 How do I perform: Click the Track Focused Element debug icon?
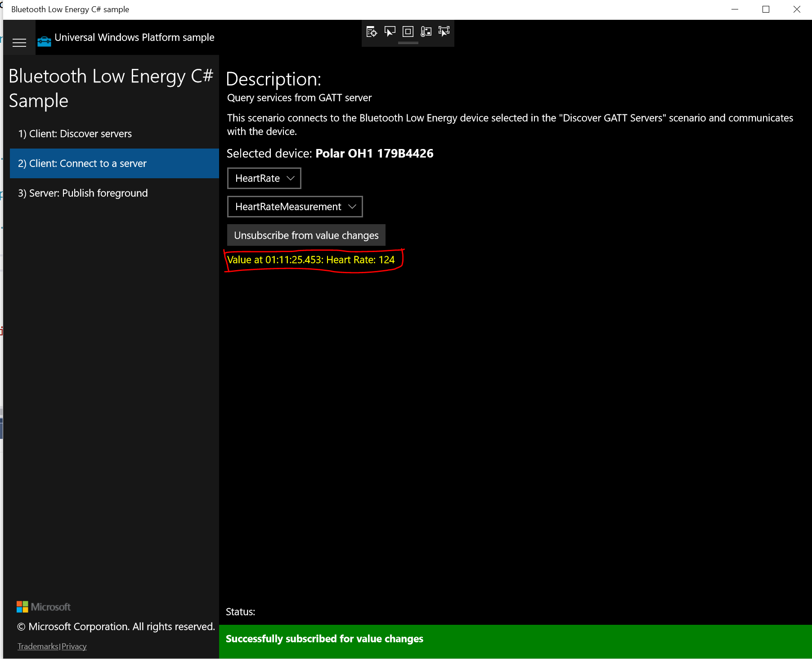coord(444,32)
